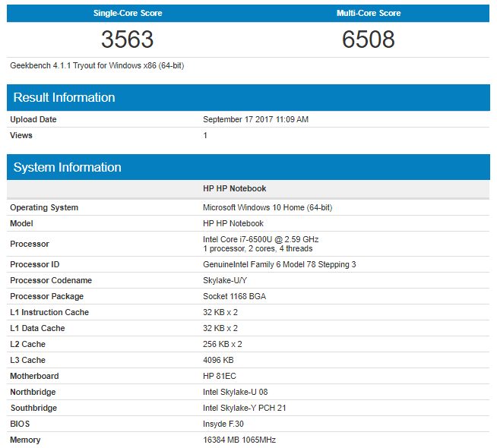Click Microsoft Windows 10 Home (64-bit) value
The image size is (497, 448).
[267, 207]
